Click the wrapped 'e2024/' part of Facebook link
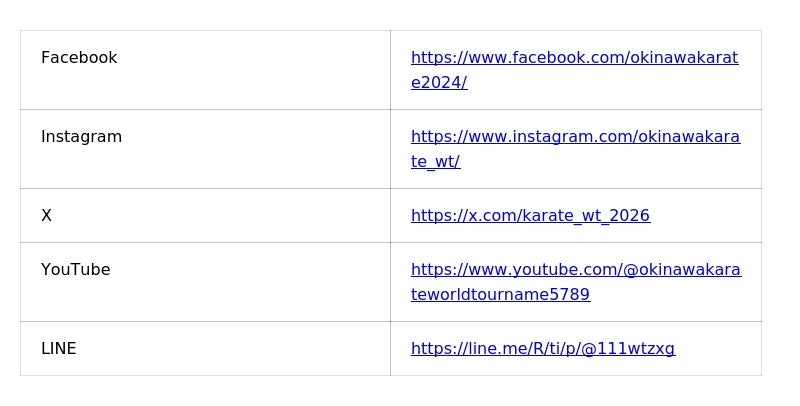Image resolution: width=800 pixels, height=406 pixels. coord(439,83)
